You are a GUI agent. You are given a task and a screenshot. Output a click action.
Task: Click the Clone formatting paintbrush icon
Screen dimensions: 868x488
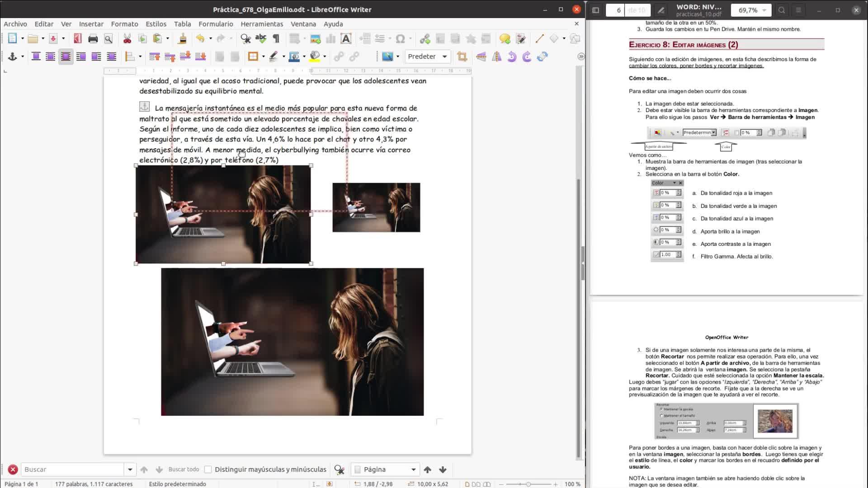[x=183, y=39]
